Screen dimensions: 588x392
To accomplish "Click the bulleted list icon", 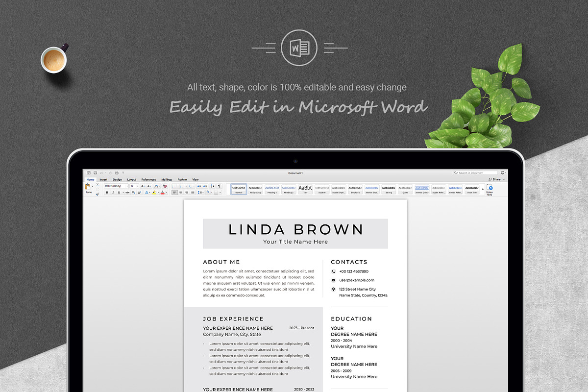I will click(x=174, y=186).
